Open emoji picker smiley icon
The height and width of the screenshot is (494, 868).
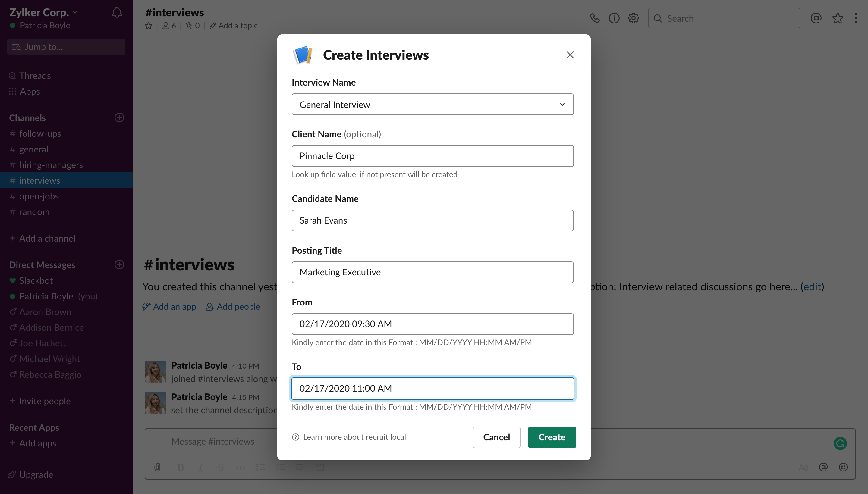pos(843,467)
